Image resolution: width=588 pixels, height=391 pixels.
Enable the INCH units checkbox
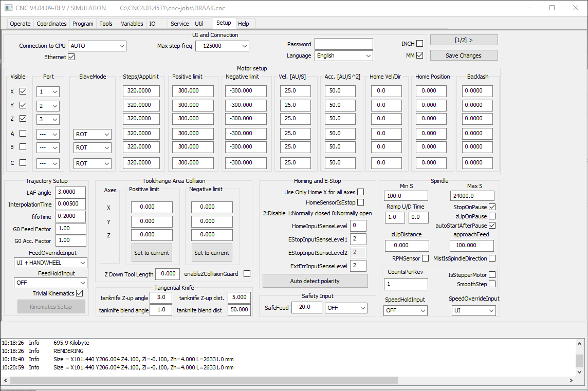tap(419, 44)
